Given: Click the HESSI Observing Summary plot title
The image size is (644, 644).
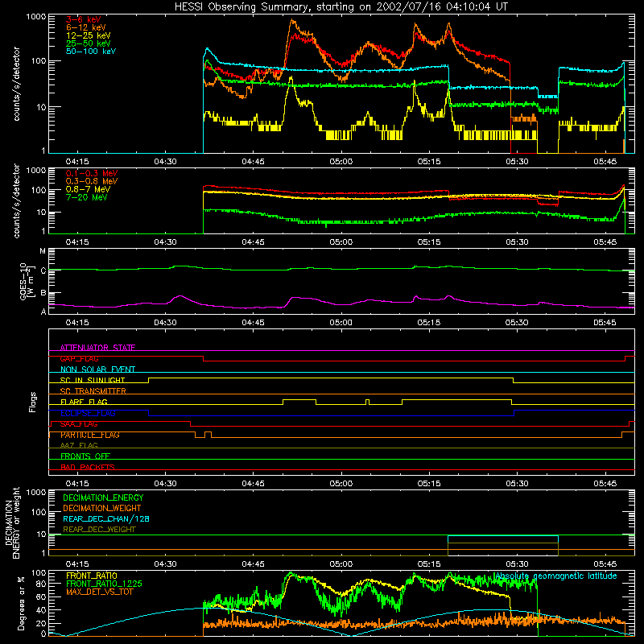Looking at the screenshot, I should (341, 7).
